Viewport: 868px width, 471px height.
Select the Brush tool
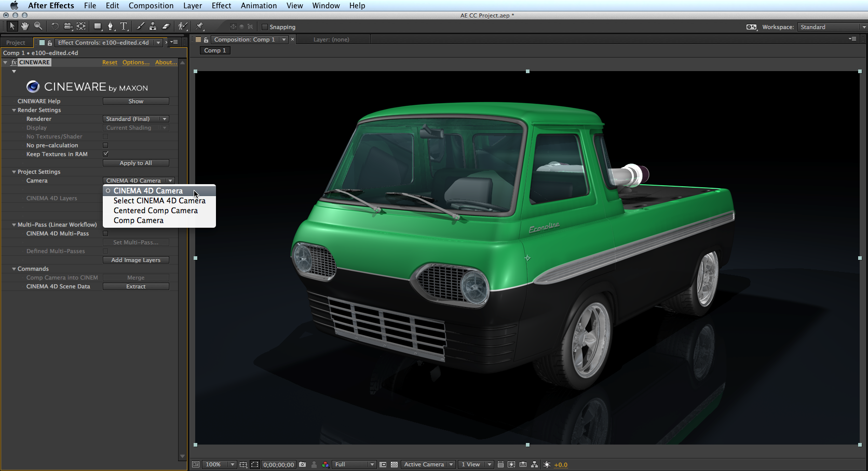pos(140,26)
